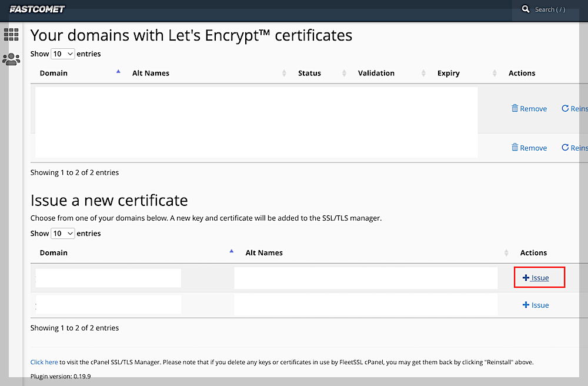Screen dimensions: 588x386
Task: Issue certificate for the second domain
Action: 536,305
